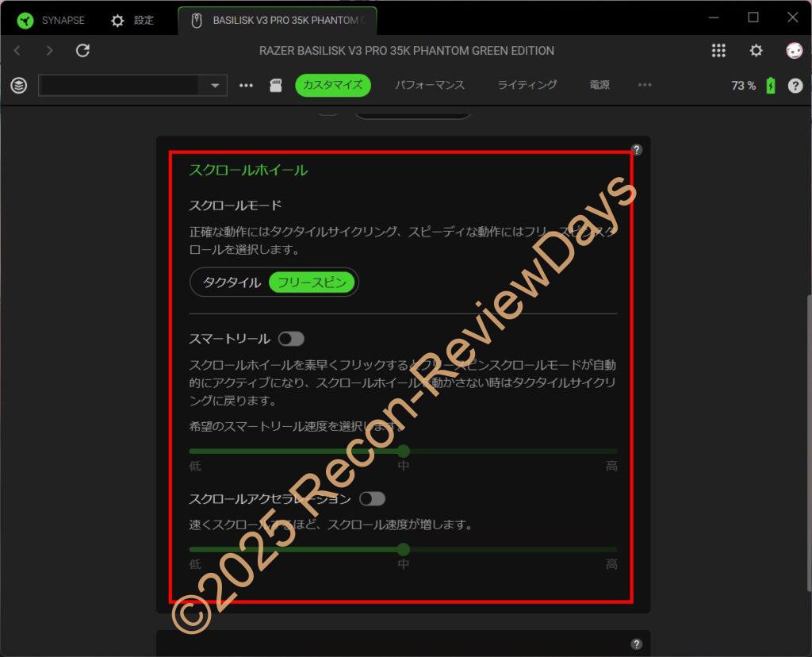The width and height of the screenshot is (812, 657).
Task: Click the user profile avatar icon
Action: click(x=794, y=51)
